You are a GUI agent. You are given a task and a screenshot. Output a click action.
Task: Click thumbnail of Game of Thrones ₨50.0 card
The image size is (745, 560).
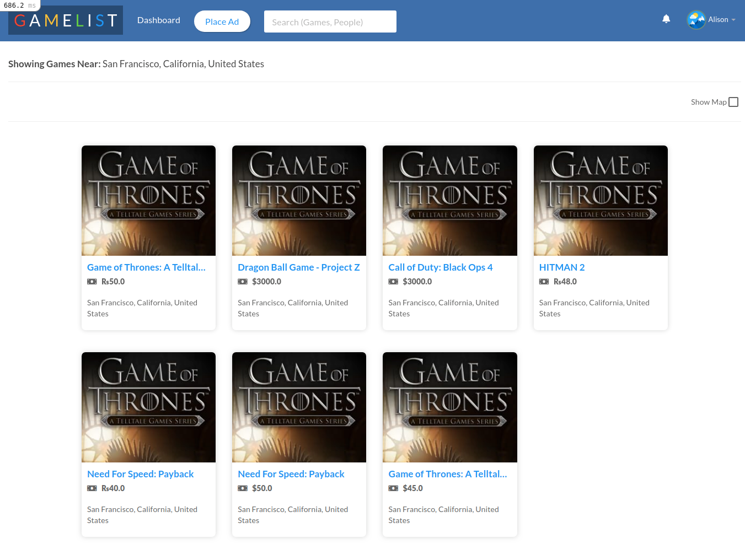(x=148, y=201)
